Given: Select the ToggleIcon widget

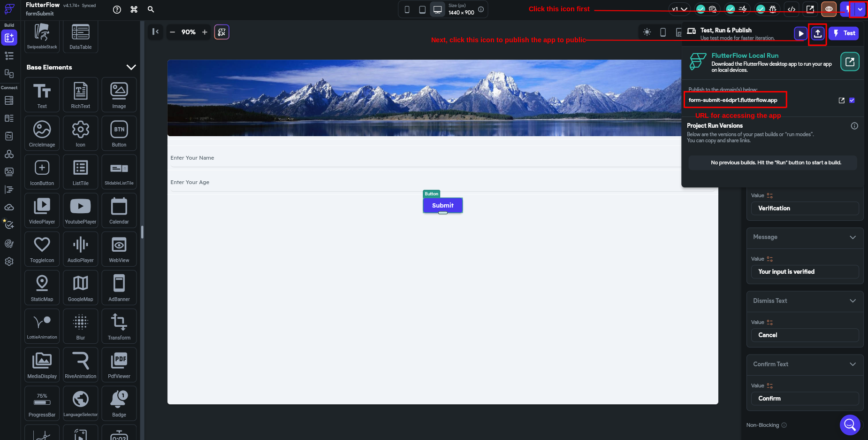Looking at the screenshot, I should point(42,248).
